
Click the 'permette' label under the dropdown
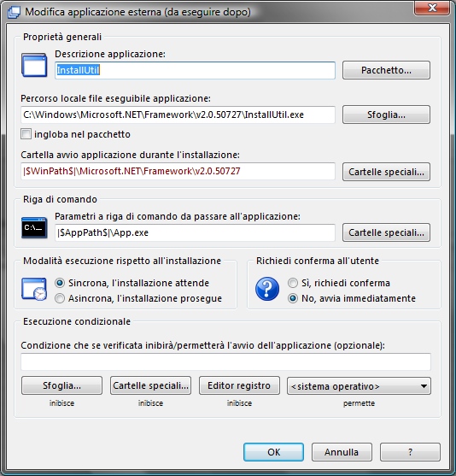[x=359, y=403]
